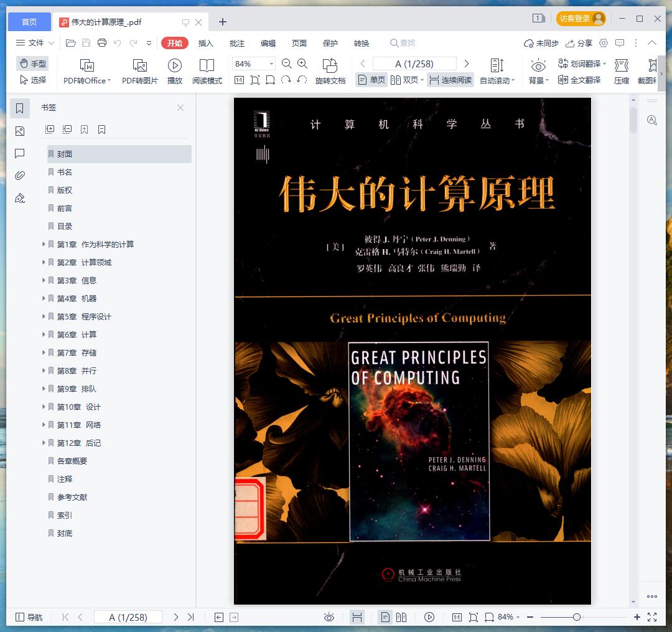
Task: Enter reading mode
Action: pos(207,71)
